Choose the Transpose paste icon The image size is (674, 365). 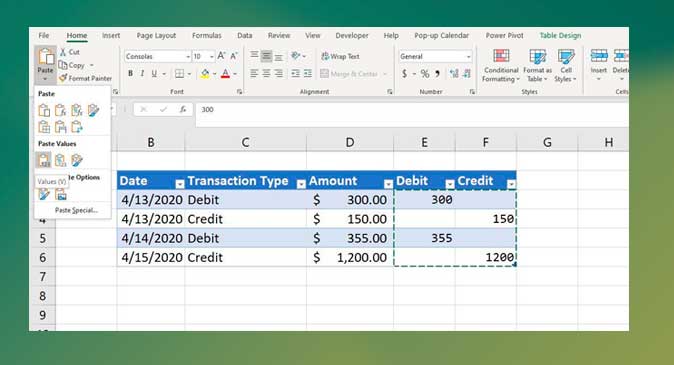(x=77, y=127)
